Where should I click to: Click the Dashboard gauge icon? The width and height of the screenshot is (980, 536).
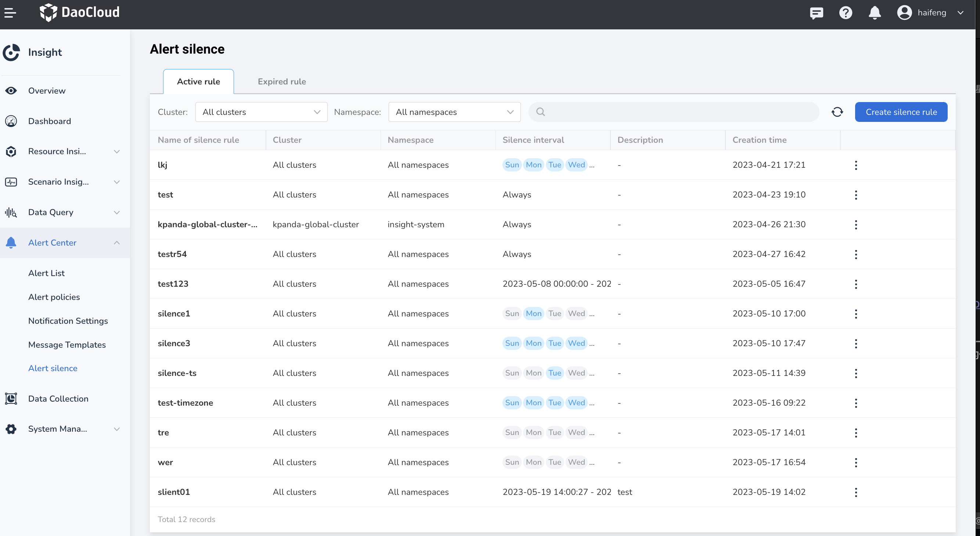[x=11, y=121]
